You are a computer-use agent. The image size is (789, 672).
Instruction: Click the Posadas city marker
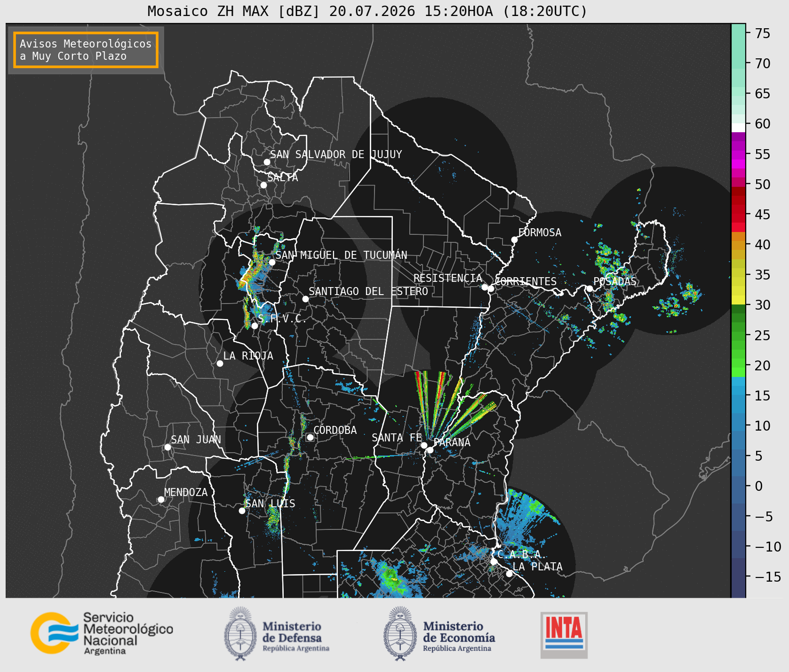click(589, 288)
